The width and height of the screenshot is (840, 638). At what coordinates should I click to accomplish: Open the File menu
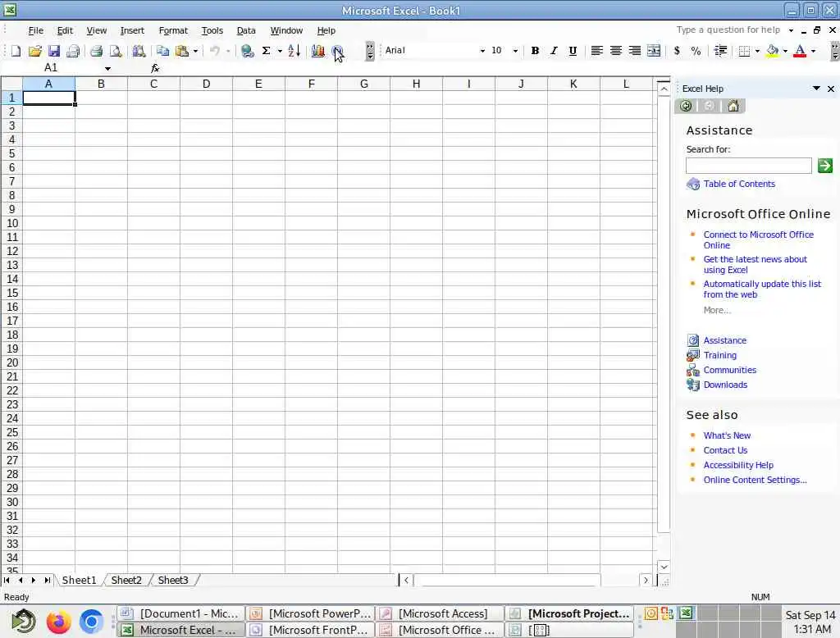(35, 30)
